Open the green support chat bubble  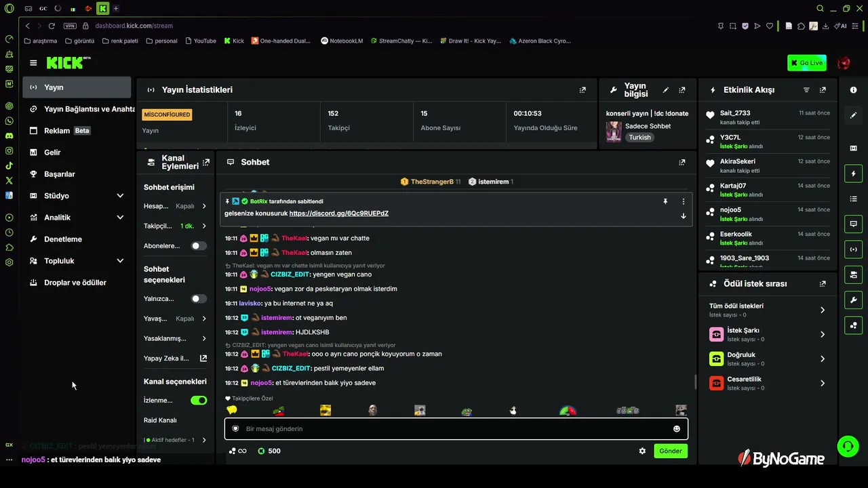pyautogui.click(x=848, y=446)
